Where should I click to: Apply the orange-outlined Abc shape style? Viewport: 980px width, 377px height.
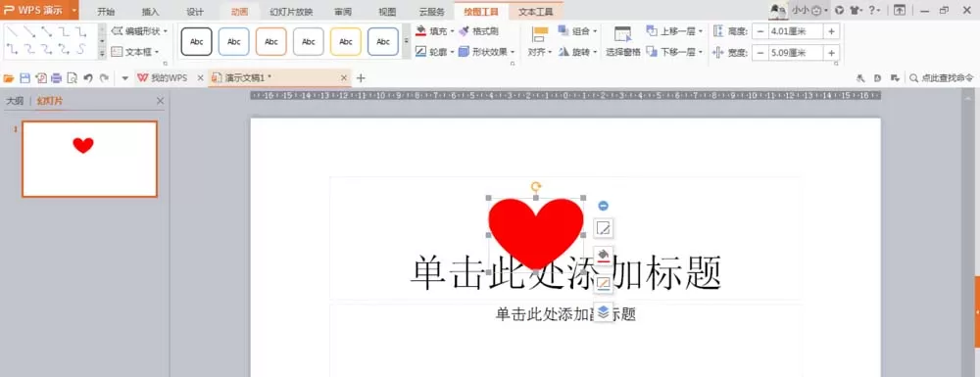[271, 42]
